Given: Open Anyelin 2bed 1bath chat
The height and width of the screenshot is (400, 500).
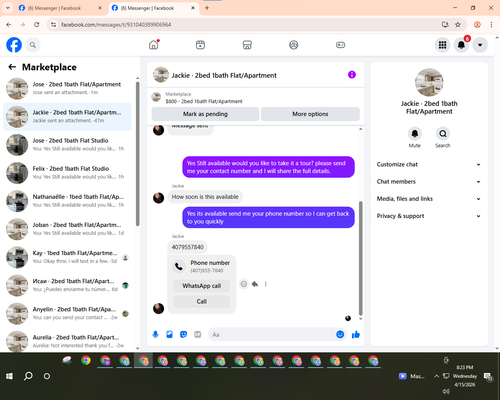Looking at the screenshot, I should pyautogui.click(x=67, y=313).
